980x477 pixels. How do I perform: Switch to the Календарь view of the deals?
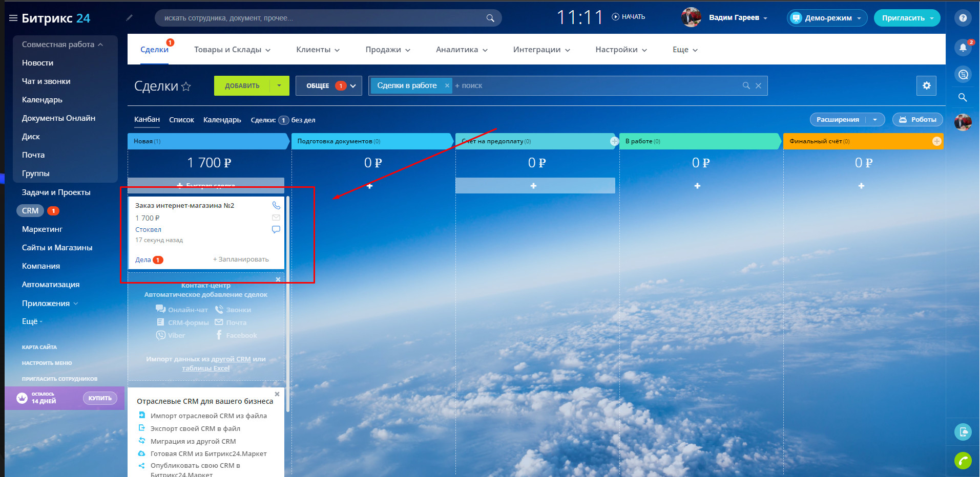[x=222, y=120]
